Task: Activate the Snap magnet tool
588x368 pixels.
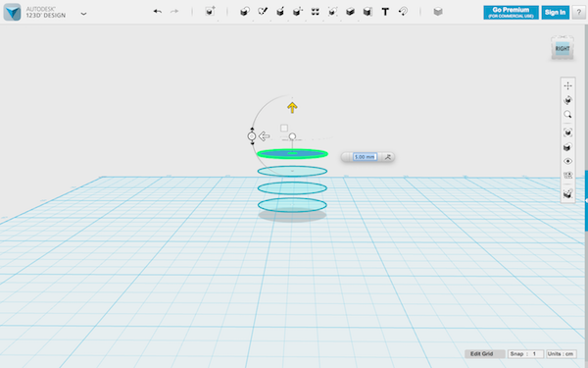Action: click(403, 12)
